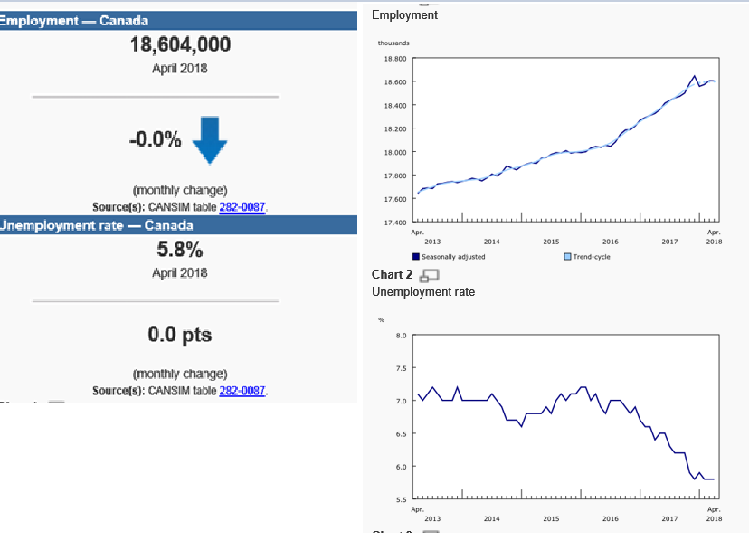Click the Chart 2 heading text
Viewport: 749px width, 560px height.
pos(392,275)
